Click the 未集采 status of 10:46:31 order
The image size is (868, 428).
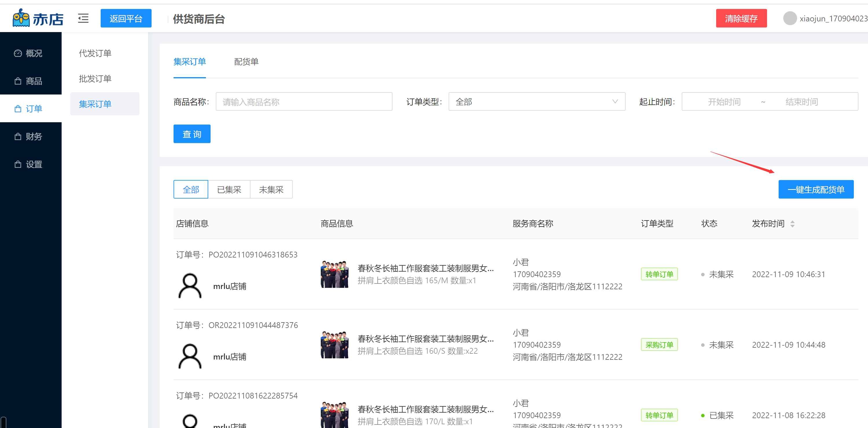717,274
